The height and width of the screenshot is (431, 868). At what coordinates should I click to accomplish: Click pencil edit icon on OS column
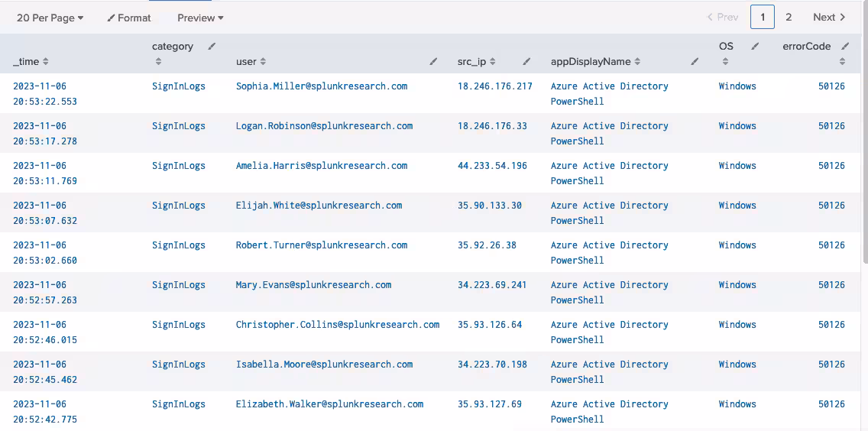click(755, 47)
